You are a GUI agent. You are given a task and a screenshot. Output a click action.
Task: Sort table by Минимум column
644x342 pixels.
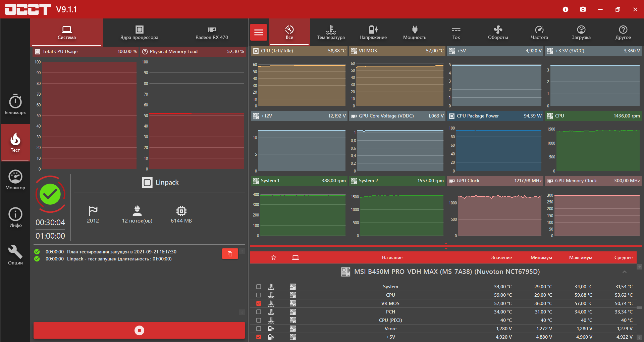point(541,257)
